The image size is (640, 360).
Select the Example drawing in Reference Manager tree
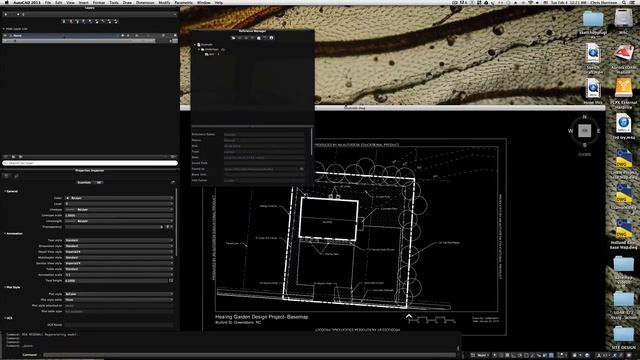(206, 44)
